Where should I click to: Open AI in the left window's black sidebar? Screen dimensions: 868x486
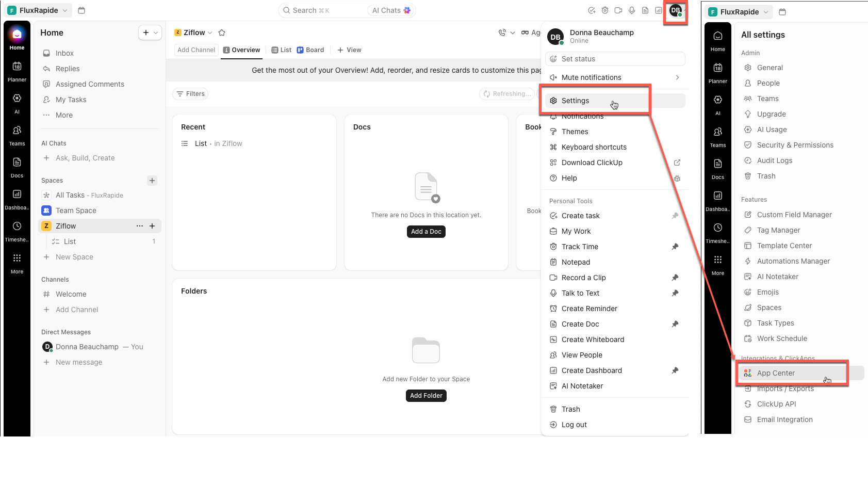pos(17,103)
